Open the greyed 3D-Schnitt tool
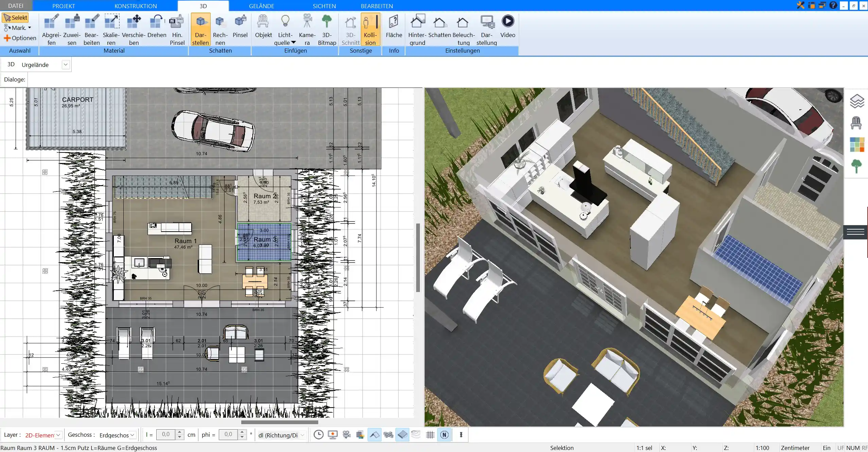The image size is (868, 452). 350,30
